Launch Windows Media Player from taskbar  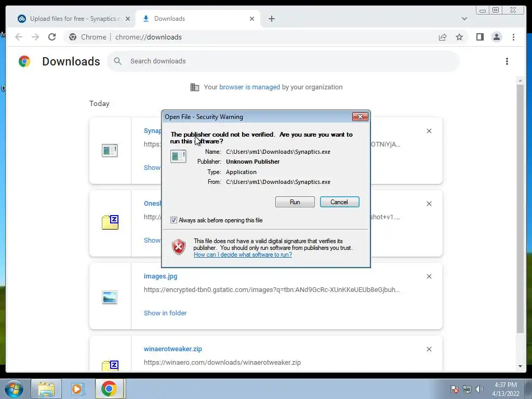click(77, 389)
